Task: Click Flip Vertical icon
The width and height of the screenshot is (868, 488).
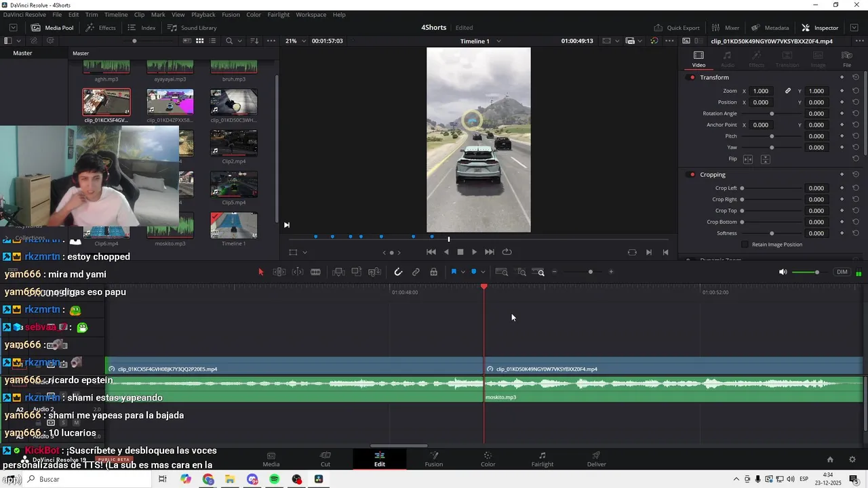Action: (766, 159)
